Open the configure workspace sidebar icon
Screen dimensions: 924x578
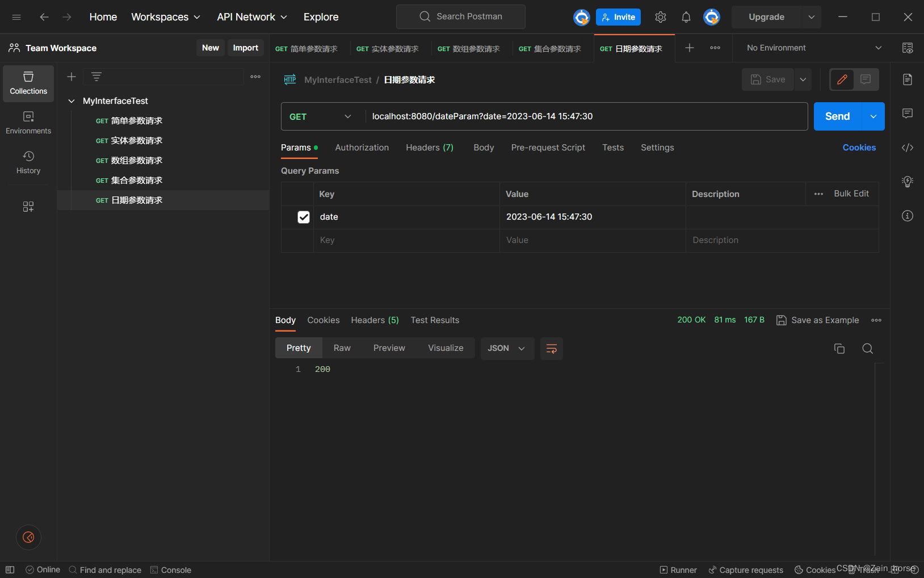click(28, 207)
